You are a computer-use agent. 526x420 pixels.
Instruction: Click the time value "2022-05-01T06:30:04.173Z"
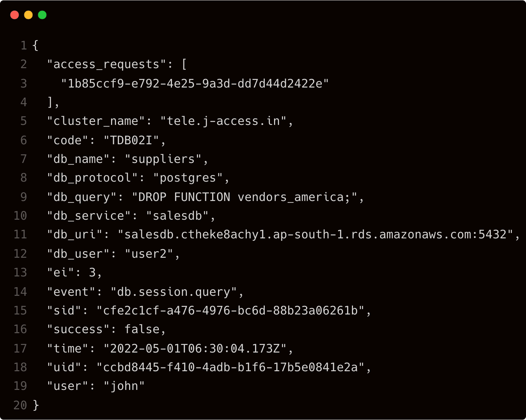coord(195,348)
